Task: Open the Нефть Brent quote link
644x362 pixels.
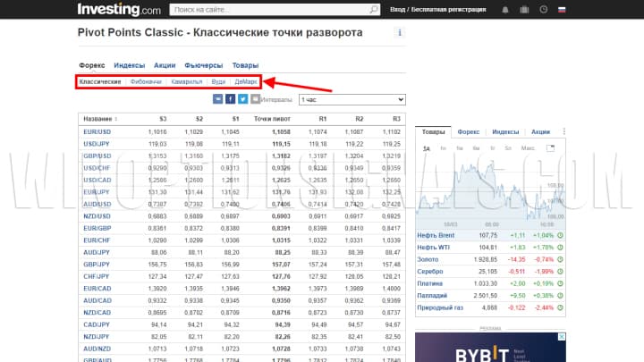Action: pos(436,236)
